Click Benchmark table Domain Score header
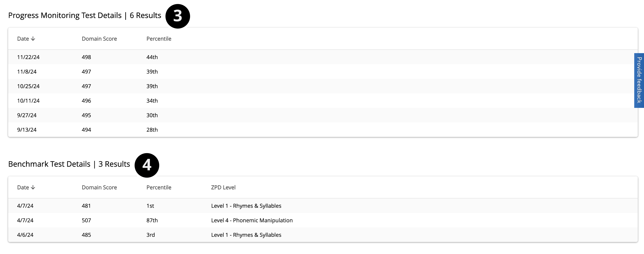The width and height of the screenshot is (644, 254). [x=99, y=187]
